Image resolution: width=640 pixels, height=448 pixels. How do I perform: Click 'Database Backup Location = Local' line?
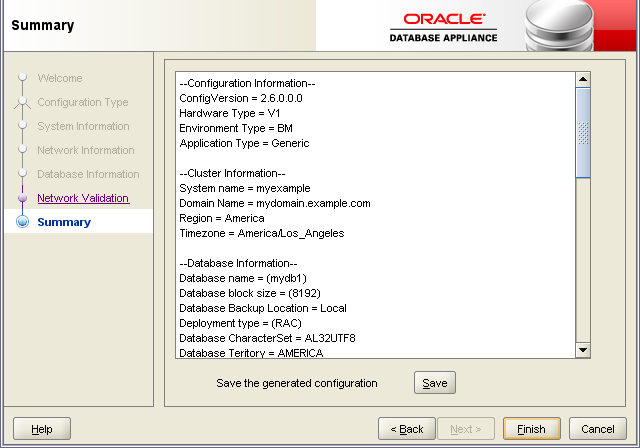click(x=263, y=308)
